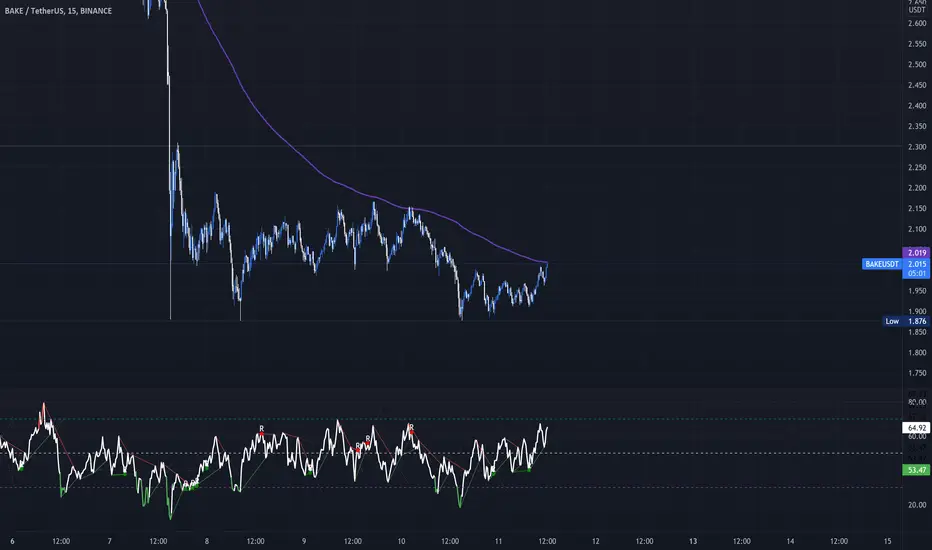Viewport: 932px width, 550px height.
Task: Open the USDT currency label on price axis
Action: point(917,10)
